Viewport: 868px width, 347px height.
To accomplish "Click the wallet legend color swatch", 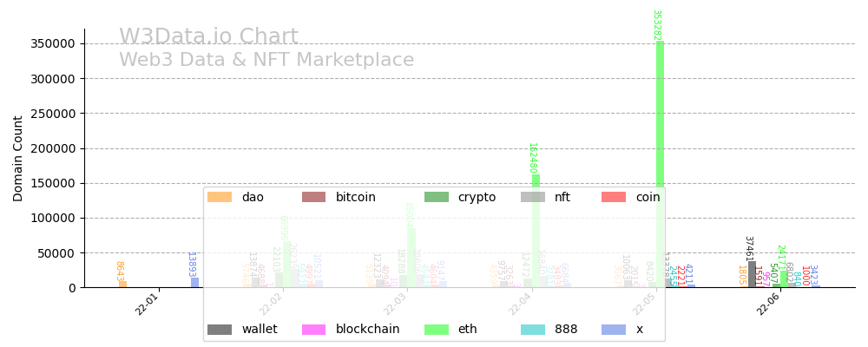I will (x=220, y=330).
